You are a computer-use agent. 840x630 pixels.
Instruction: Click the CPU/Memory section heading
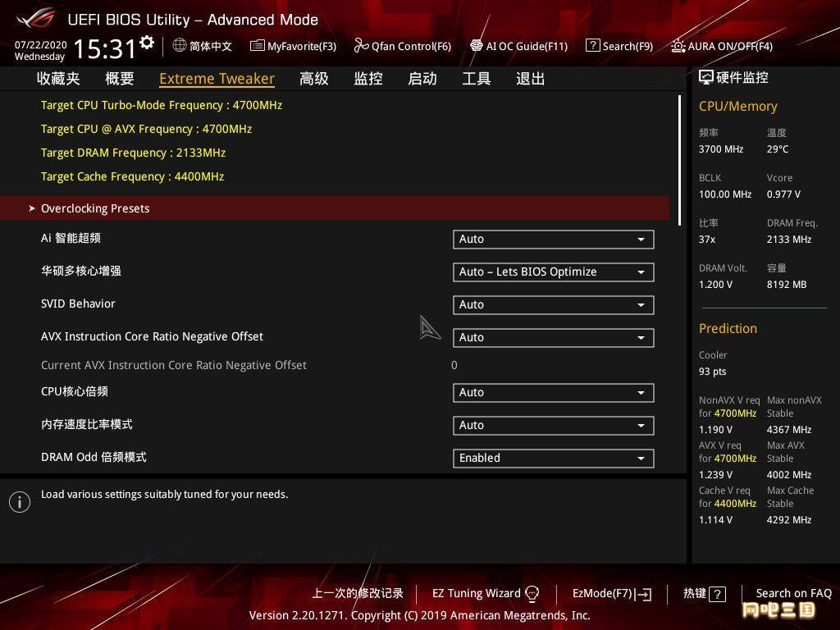[x=737, y=106]
